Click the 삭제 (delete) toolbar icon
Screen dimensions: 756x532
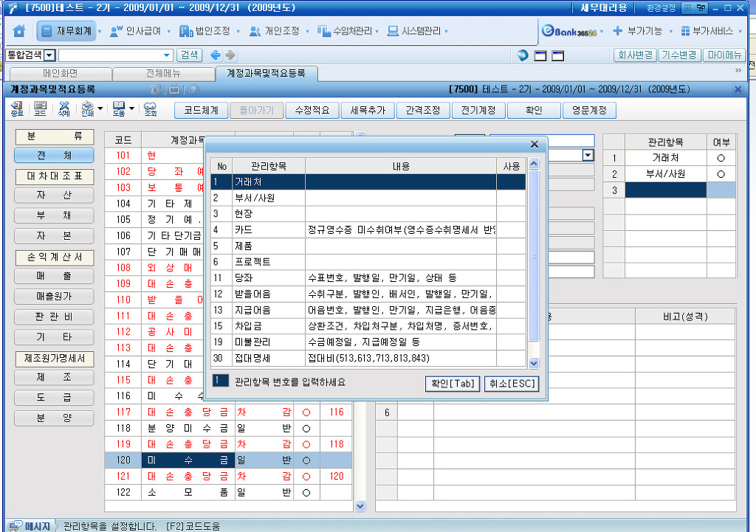[64, 109]
